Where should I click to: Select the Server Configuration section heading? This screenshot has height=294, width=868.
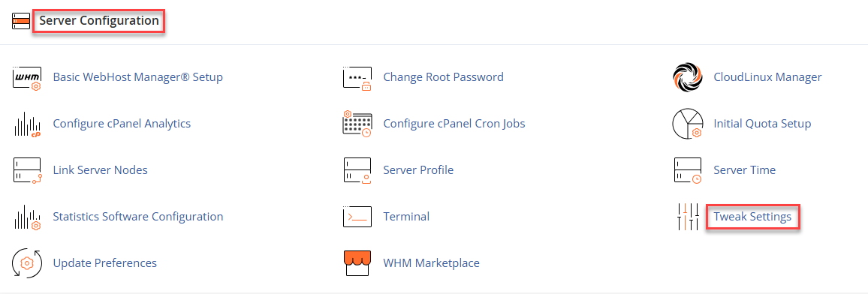tap(99, 21)
